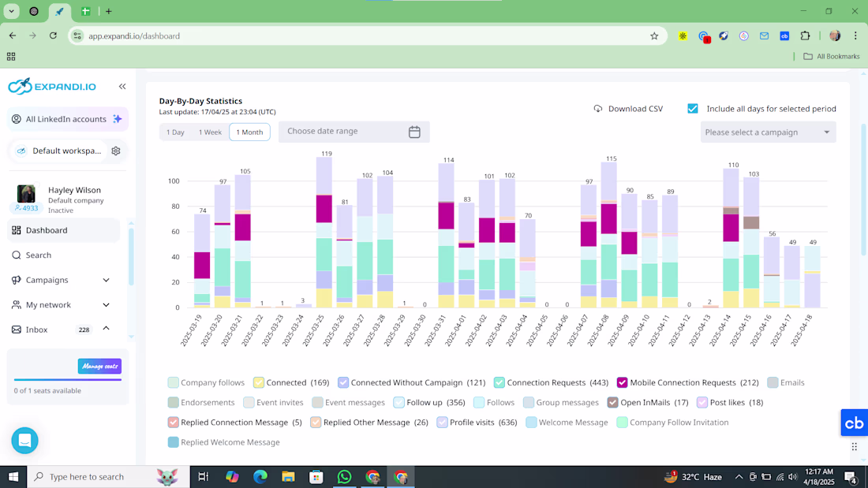Click the AI sparkle icon beside accounts

point(118,119)
